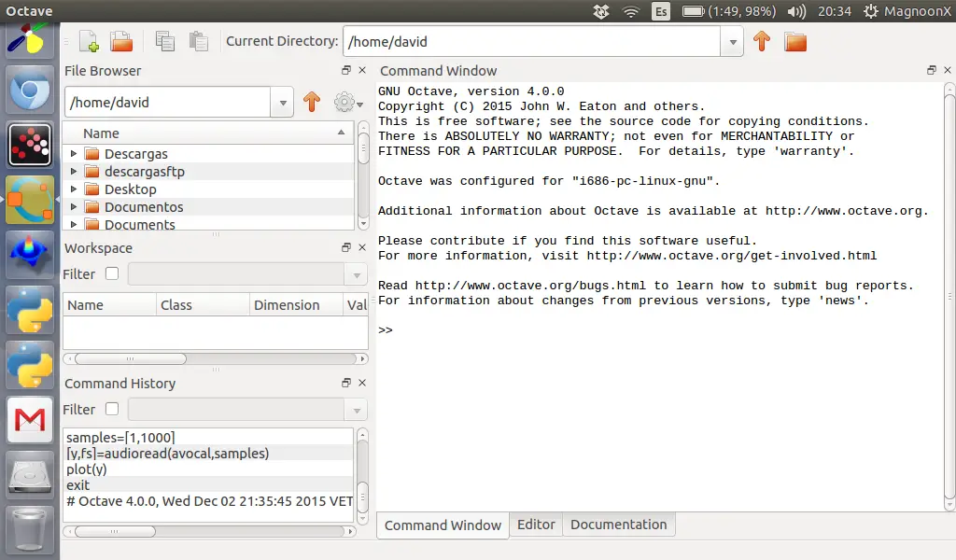Toggle the Command History Filter checkbox
This screenshot has height=560, width=956.
(112, 409)
